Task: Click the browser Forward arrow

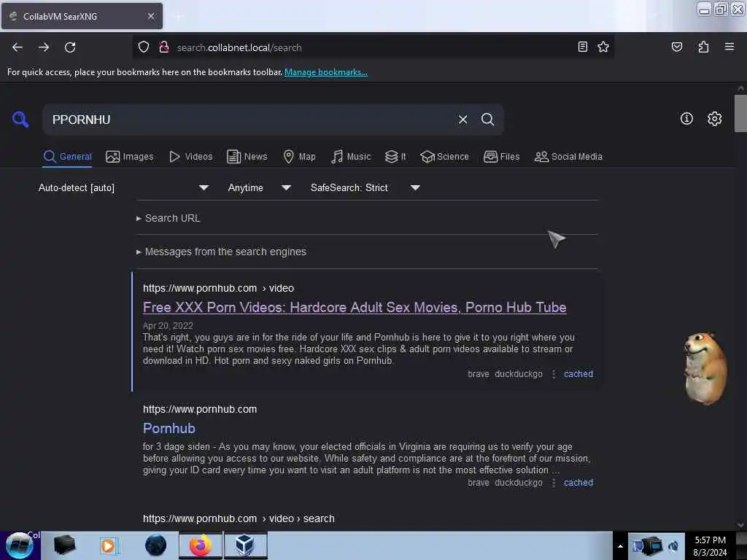Action: (x=44, y=47)
